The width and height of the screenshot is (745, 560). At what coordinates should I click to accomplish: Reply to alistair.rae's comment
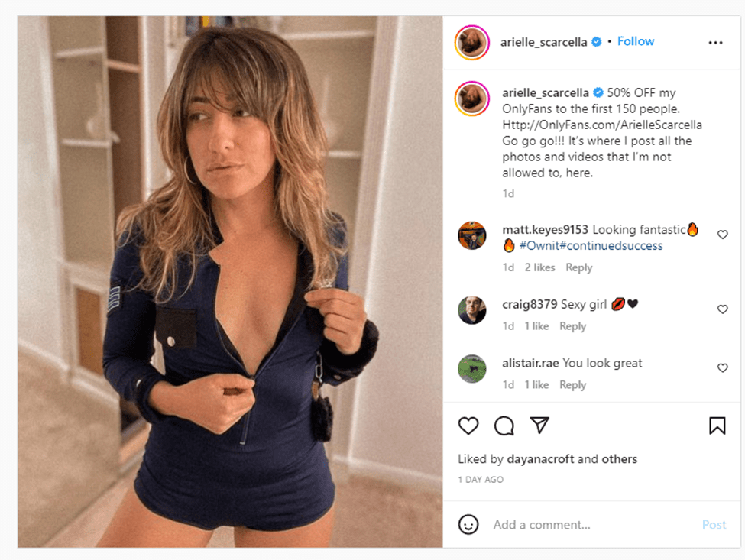pos(572,385)
